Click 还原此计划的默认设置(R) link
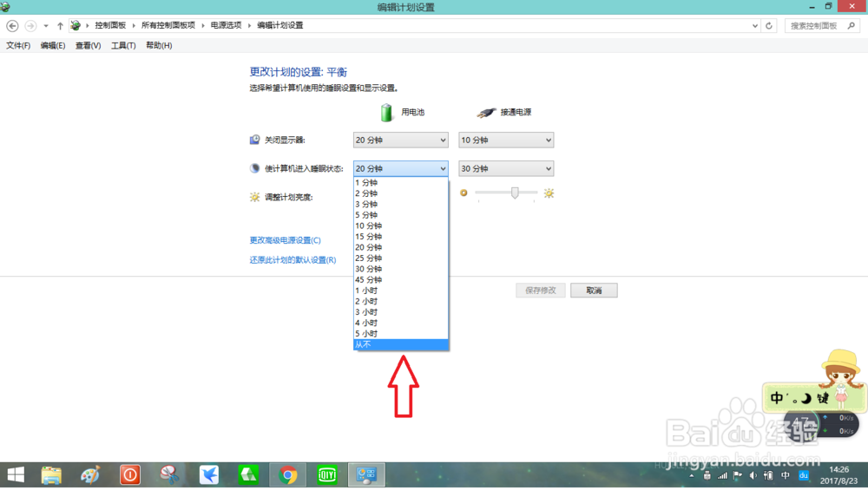The image size is (868, 490). point(293,260)
